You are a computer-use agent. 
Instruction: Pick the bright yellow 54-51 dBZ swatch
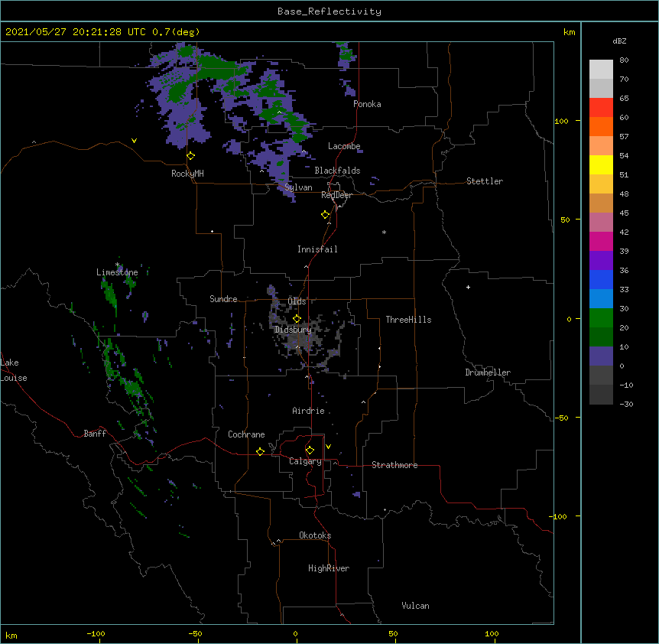tap(601, 164)
